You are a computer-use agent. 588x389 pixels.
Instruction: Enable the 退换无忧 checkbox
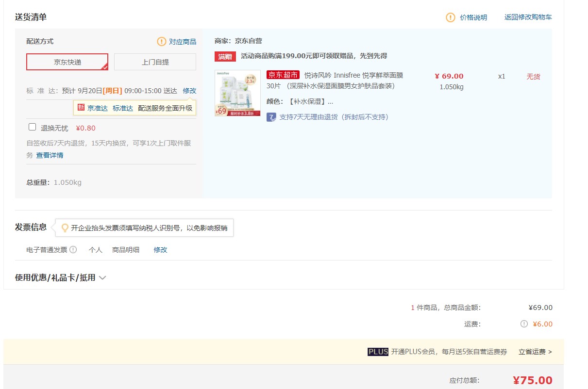click(33, 127)
